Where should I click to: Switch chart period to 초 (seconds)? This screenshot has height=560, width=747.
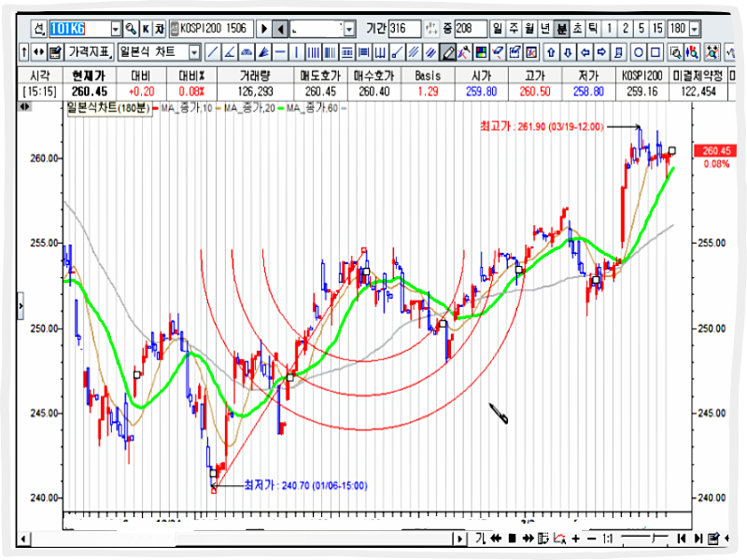tap(577, 29)
